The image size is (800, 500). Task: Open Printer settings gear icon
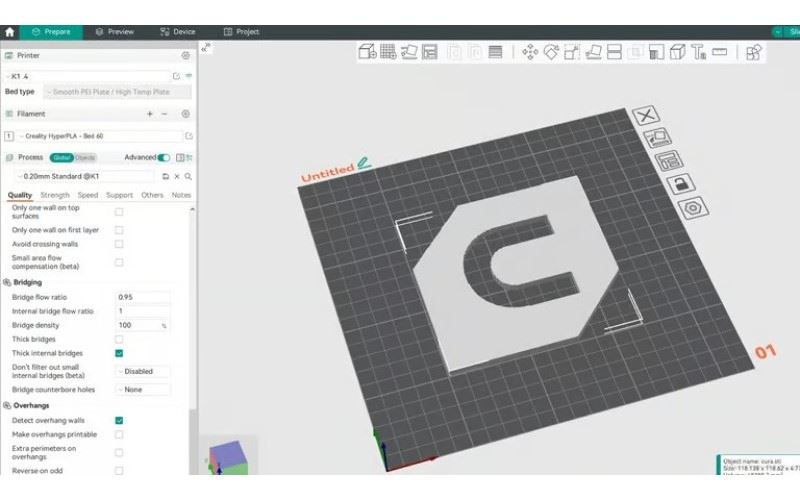(x=186, y=55)
